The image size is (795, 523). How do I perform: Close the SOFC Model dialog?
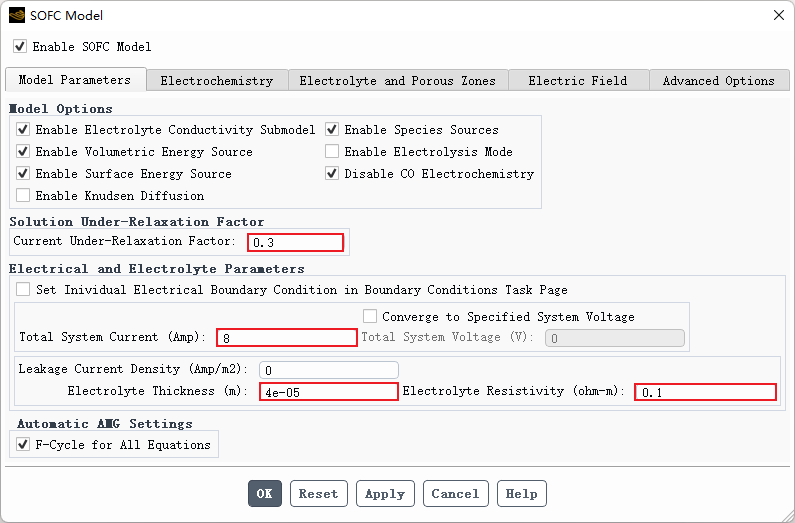pyautogui.click(x=778, y=15)
